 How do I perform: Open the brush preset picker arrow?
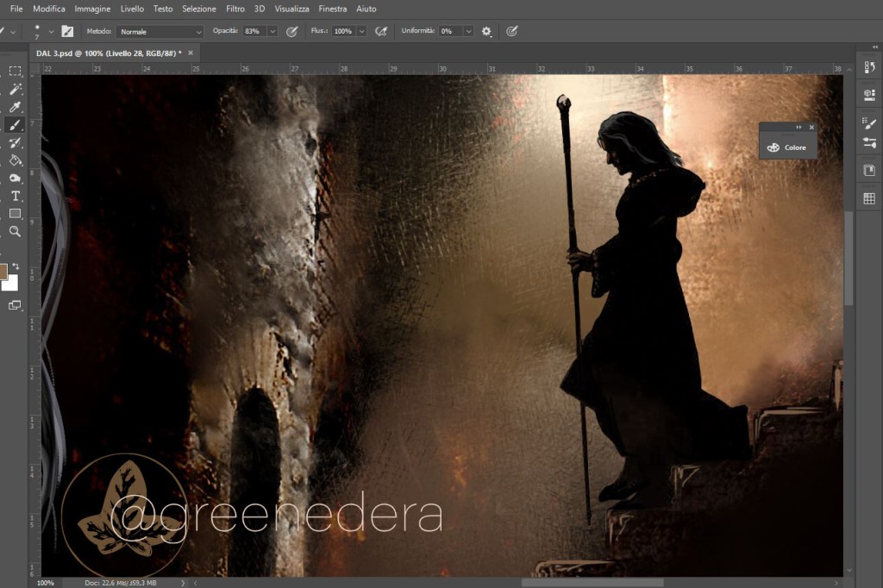point(51,31)
